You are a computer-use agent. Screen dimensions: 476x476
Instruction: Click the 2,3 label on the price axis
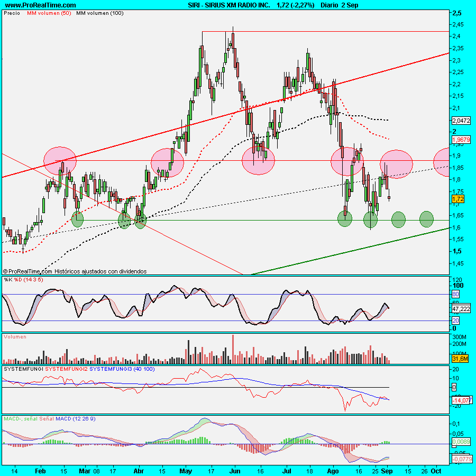(x=456, y=60)
